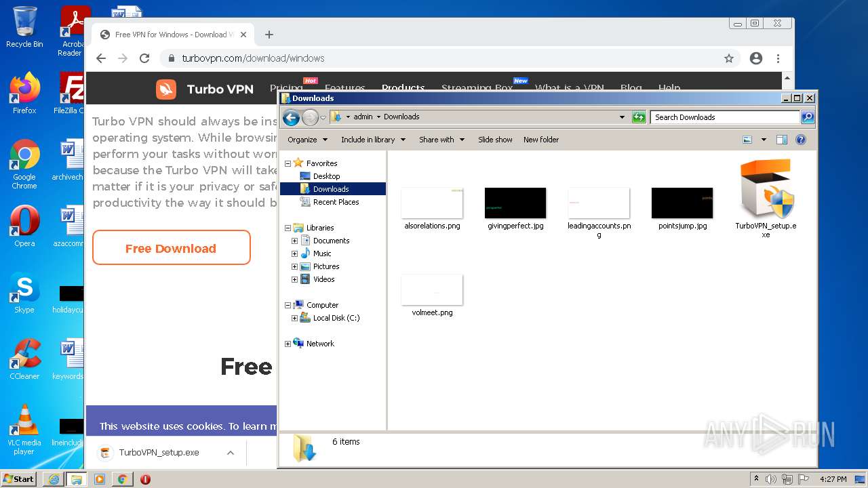This screenshot has height=488, width=868.
Task: Select Desktop in Favorites
Action: pyautogui.click(x=326, y=176)
